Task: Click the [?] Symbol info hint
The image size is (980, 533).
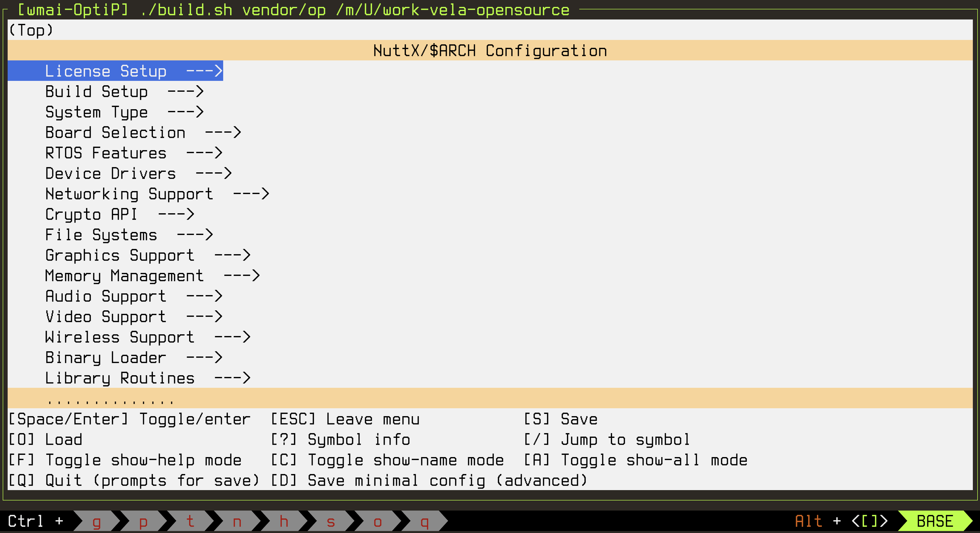Action: coord(341,440)
